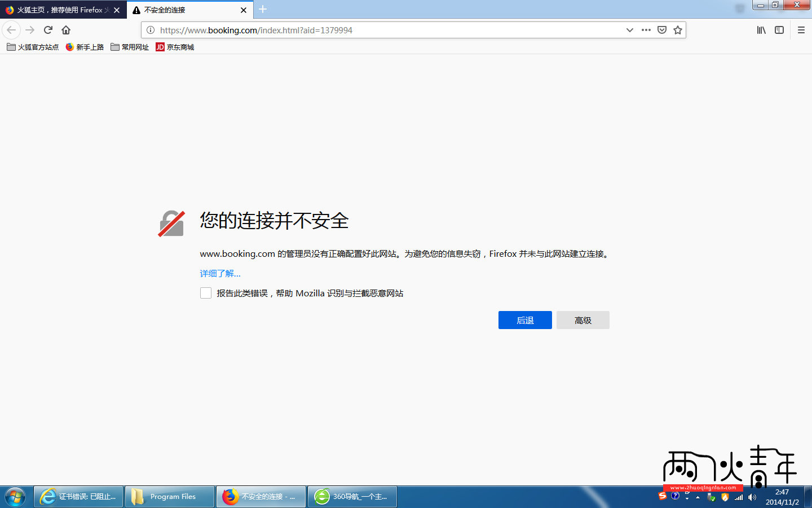812x508 pixels.
Task: Open 360导航 taskbar window
Action: [352, 497]
